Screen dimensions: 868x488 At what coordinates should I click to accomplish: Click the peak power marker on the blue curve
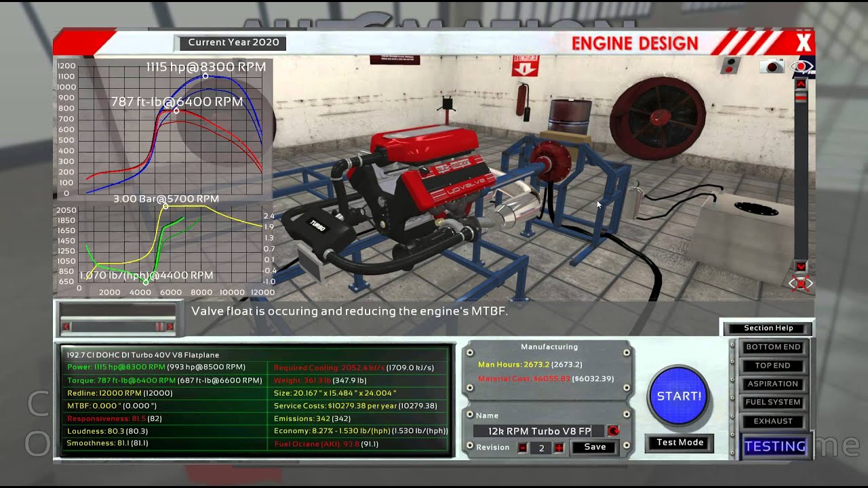(x=206, y=76)
